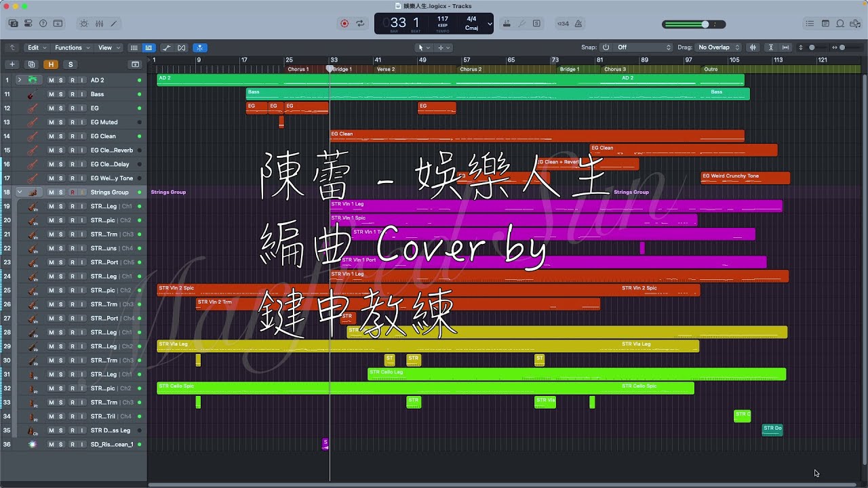Toggle Snap power button

tap(606, 47)
